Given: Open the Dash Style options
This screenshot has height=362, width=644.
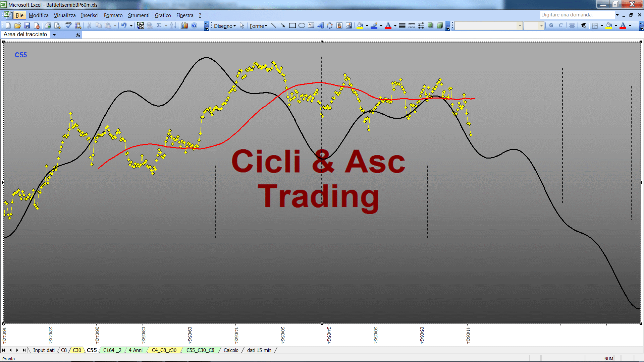Looking at the screenshot, I should pos(412,25).
